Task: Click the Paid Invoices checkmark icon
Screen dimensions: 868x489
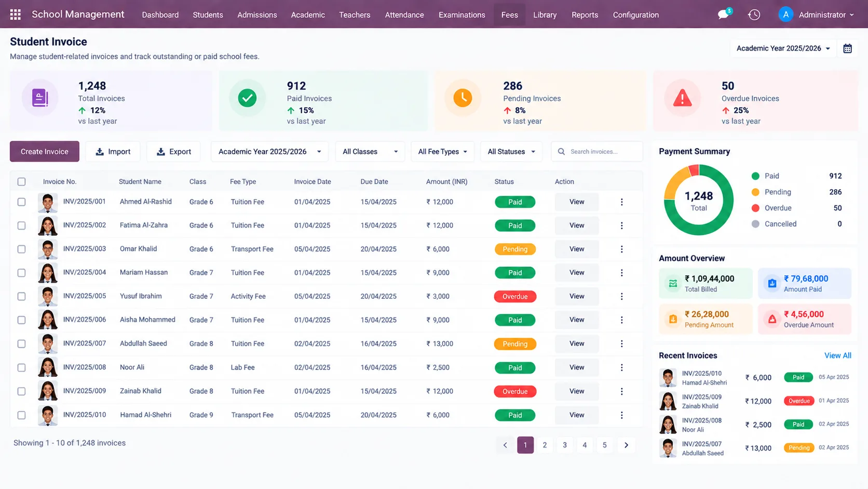Action: 247,98
